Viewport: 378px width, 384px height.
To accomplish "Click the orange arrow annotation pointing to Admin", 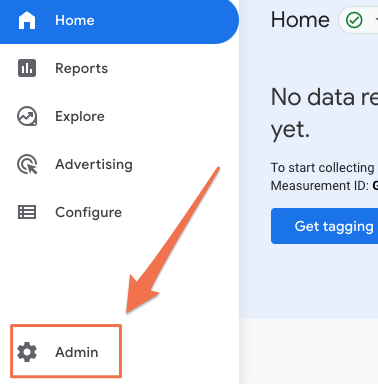I will pyautogui.click(x=173, y=240).
